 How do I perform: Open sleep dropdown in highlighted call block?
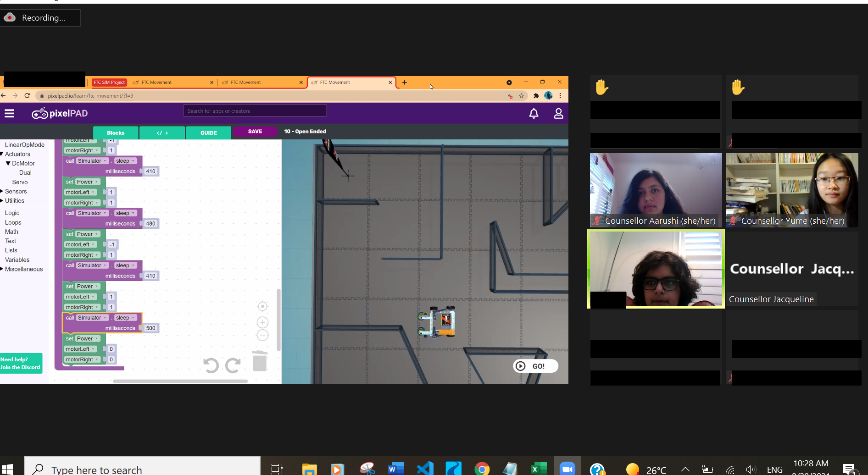point(125,318)
